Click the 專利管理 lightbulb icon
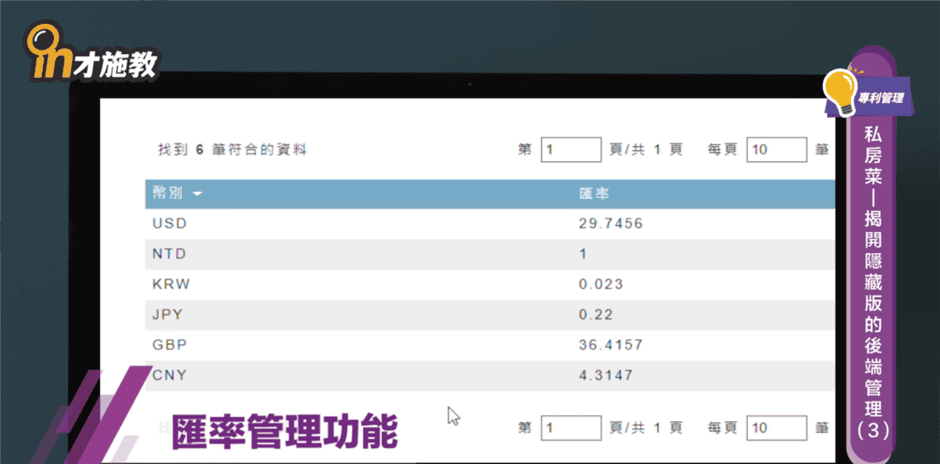This screenshot has width=940, height=464. [x=839, y=90]
